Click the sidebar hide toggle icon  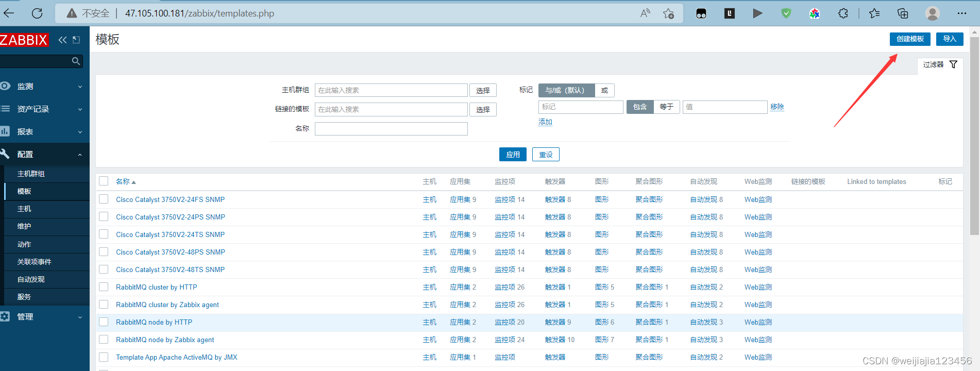pyautogui.click(x=76, y=40)
